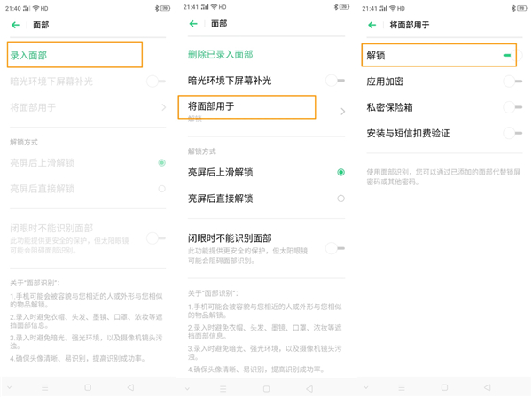Screen dimensions: 532x397
Task: Collapse navigation bar with right screen down chevron
Action: point(365,388)
